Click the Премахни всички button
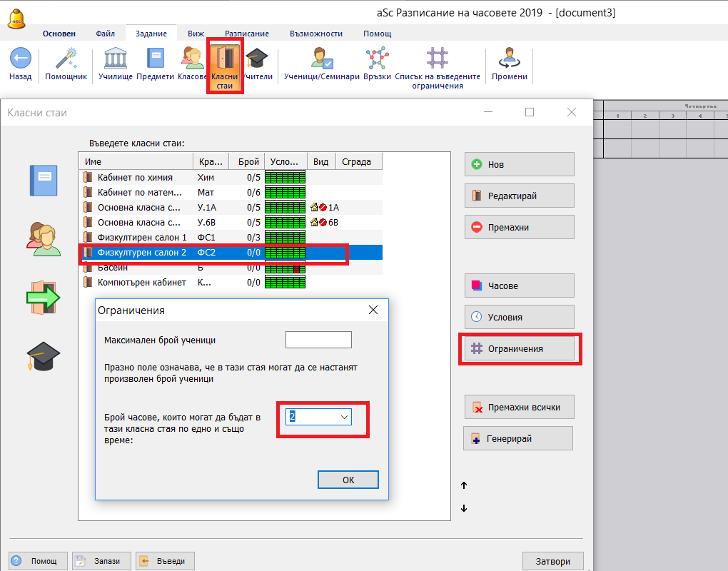Viewport: 728px width, 571px height. 519,408
